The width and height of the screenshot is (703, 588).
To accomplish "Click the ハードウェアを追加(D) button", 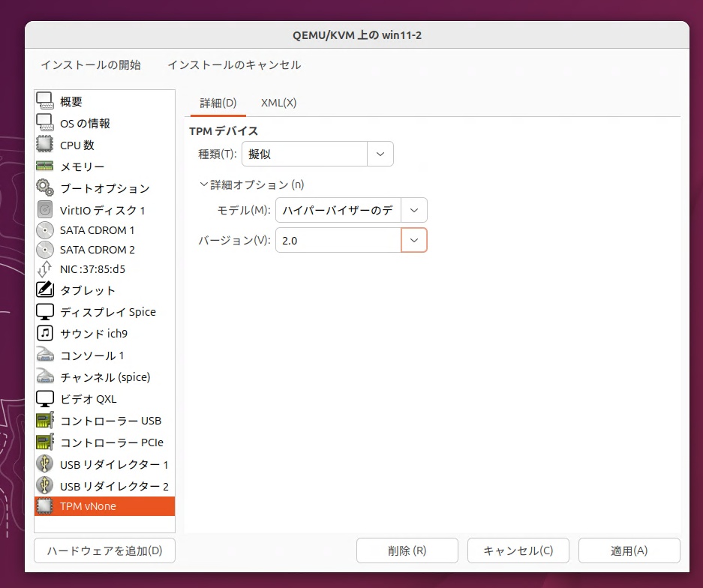I will (104, 550).
